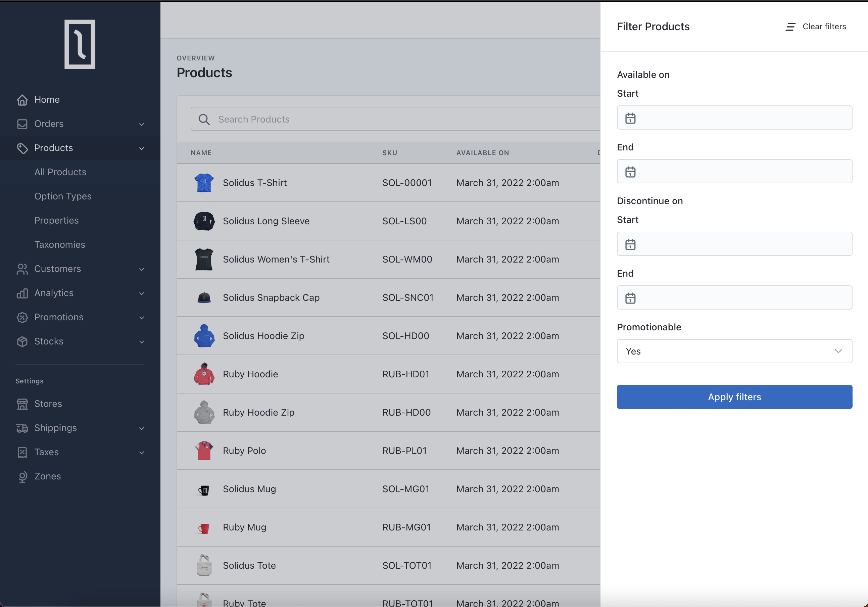Click calendar icon in Discontinue on End field
The image size is (868, 607).
coord(630,298)
